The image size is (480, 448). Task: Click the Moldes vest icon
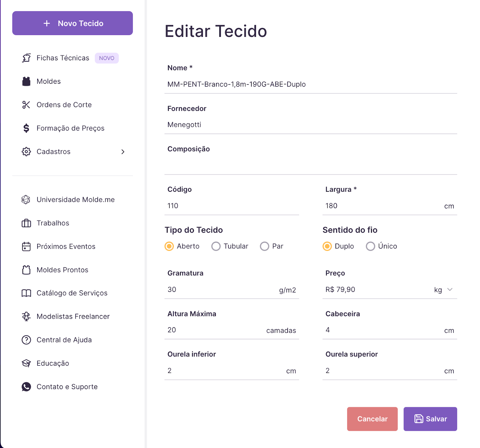coord(26,81)
